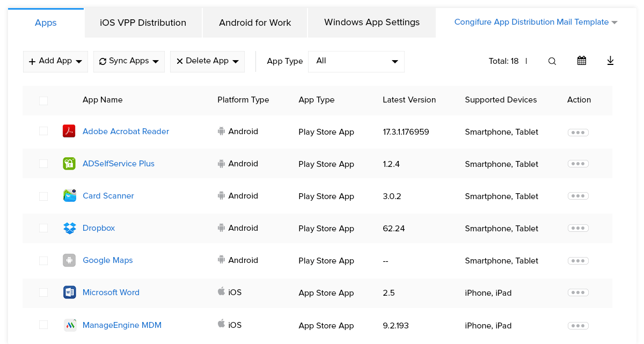Image resolution: width=644 pixels, height=344 pixels.
Task: Click the Adobe Acrobat Reader app icon
Action: pos(69,131)
